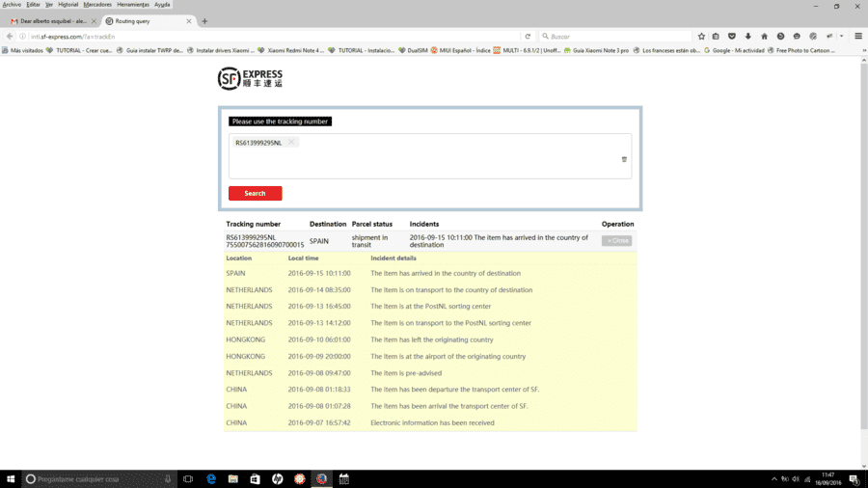
Task: Open the HP app in the taskbar
Action: [278, 479]
